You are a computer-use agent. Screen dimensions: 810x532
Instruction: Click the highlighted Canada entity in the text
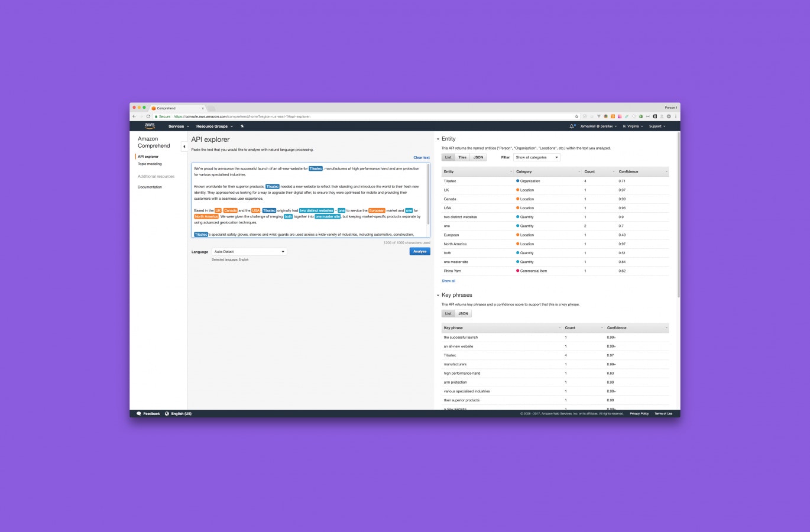tap(231, 210)
